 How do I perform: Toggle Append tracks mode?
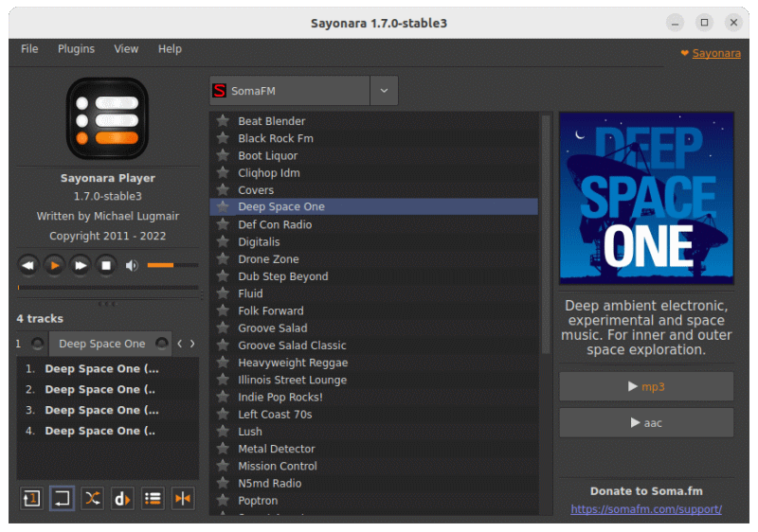[153, 498]
